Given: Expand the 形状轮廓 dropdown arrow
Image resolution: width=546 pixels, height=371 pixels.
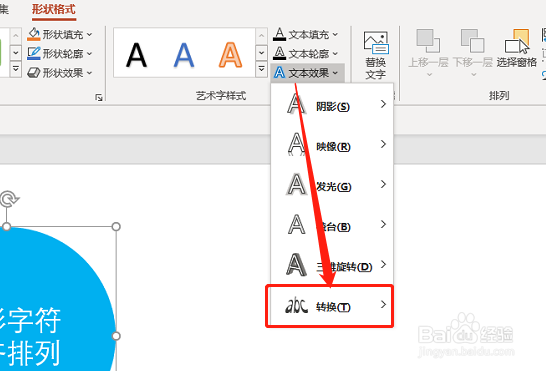Looking at the screenshot, I should tap(89, 54).
